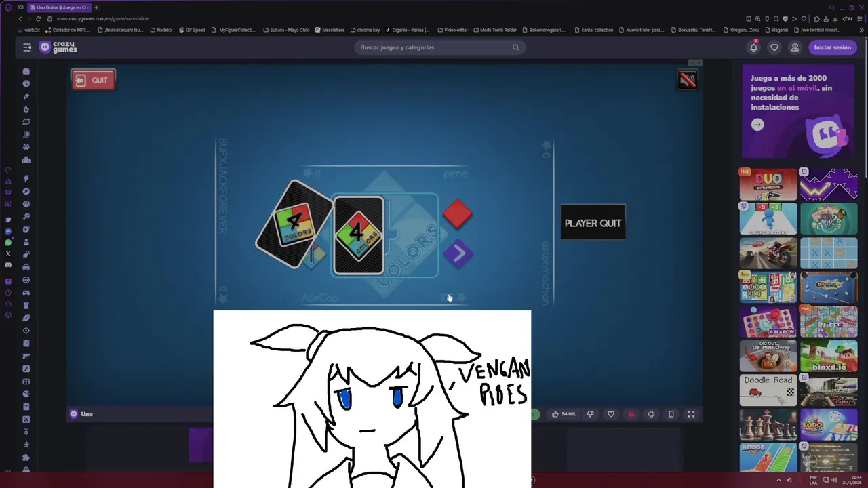Click the pink report bug icon below the game
The height and width of the screenshot is (488, 868).
click(x=631, y=414)
